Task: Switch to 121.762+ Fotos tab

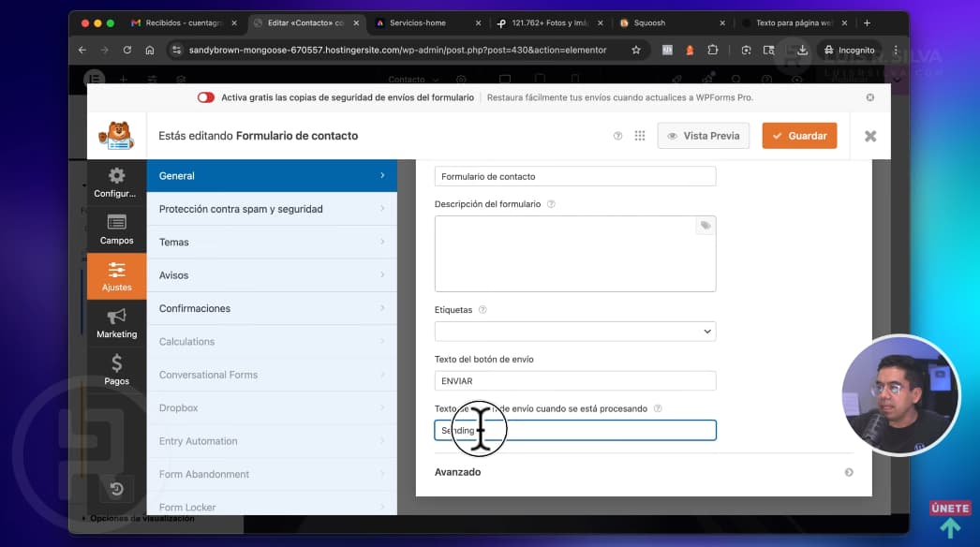Action: tap(549, 23)
